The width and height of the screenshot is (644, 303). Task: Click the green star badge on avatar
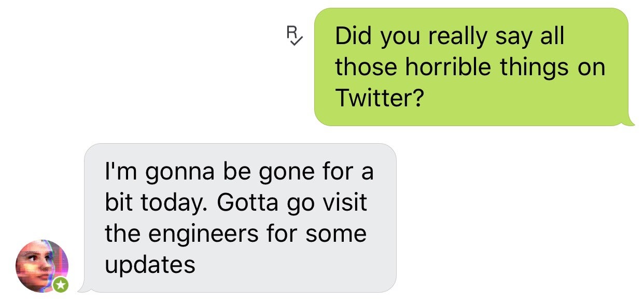point(61,284)
